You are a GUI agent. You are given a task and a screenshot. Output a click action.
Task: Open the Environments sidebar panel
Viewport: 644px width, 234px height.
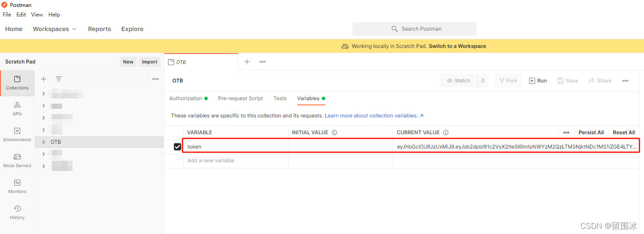17,135
